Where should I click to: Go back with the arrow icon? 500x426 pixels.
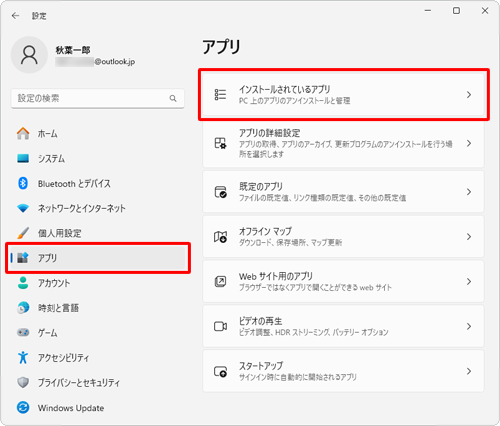tap(15, 16)
